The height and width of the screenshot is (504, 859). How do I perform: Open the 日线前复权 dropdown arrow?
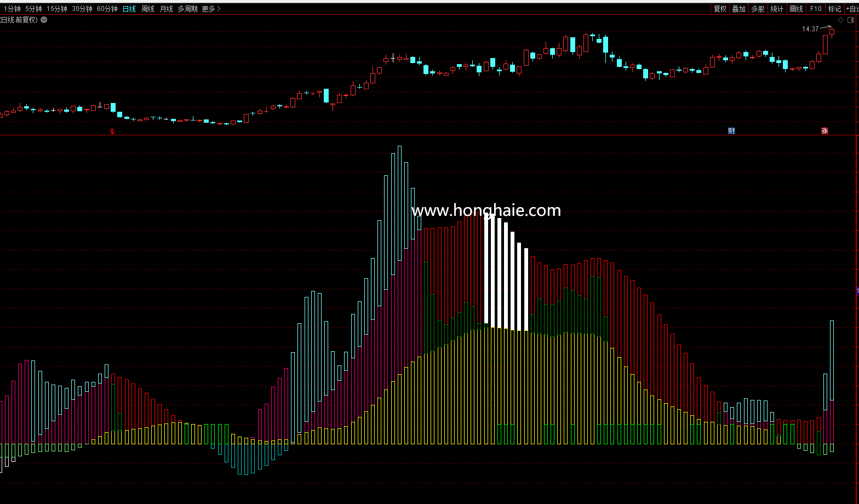click(44, 20)
